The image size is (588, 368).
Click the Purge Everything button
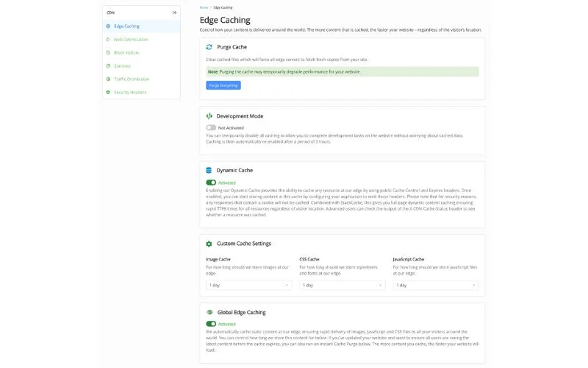(223, 85)
